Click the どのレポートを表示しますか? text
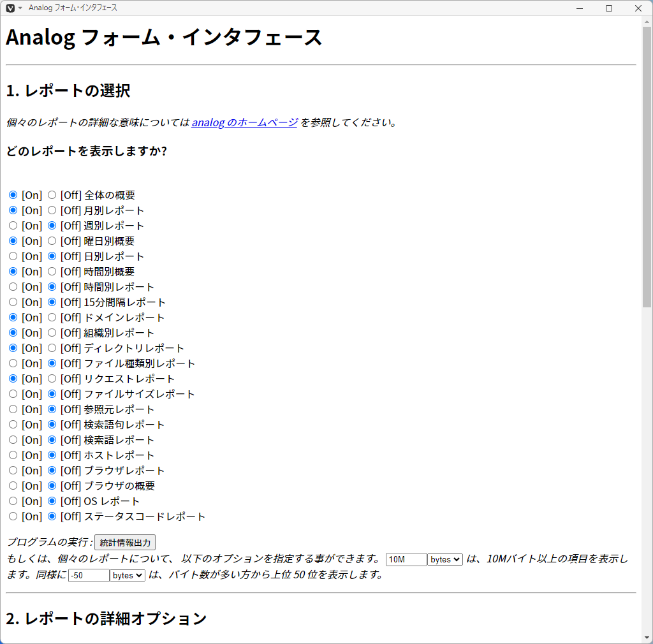 click(87, 150)
